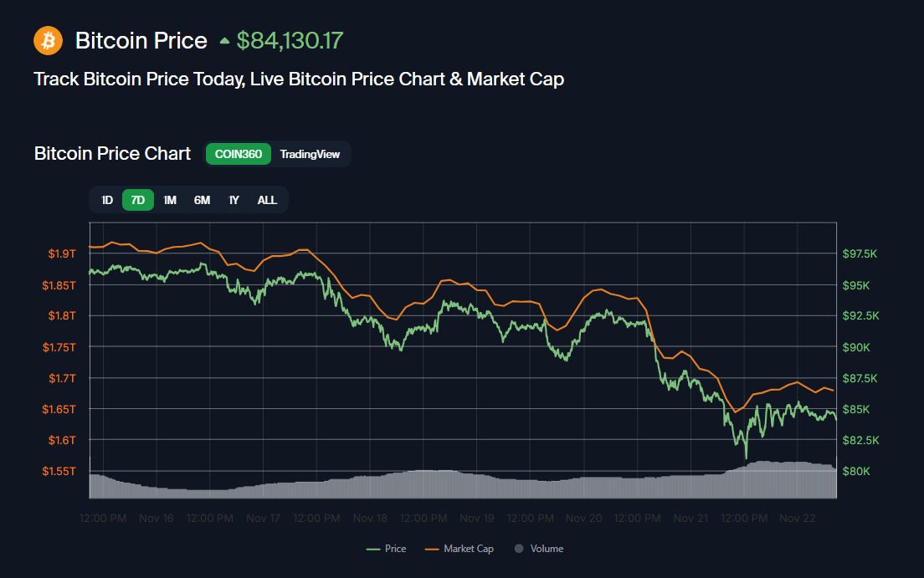The height and width of the screenshot is (578, 924).
Task: Click the active 7D time range button
Action: click(137, 200)
